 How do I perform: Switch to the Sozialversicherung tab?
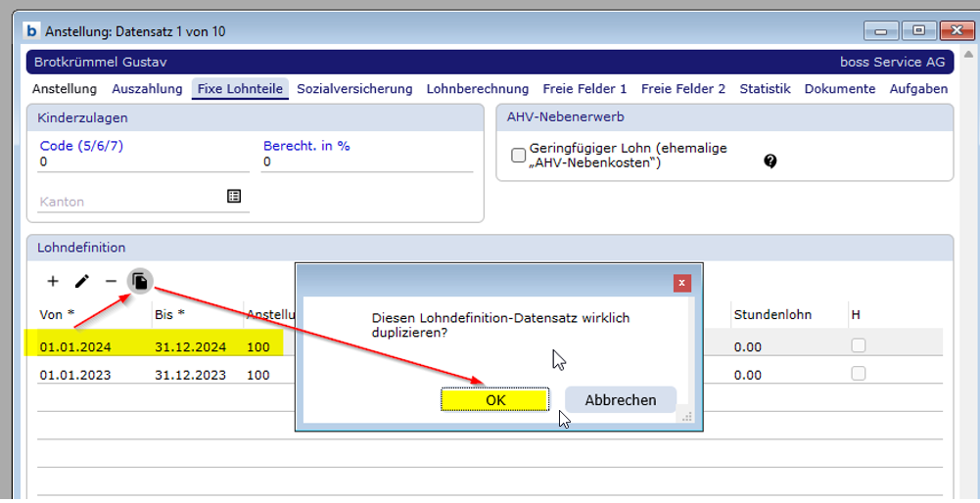click(x=354, y=89)
